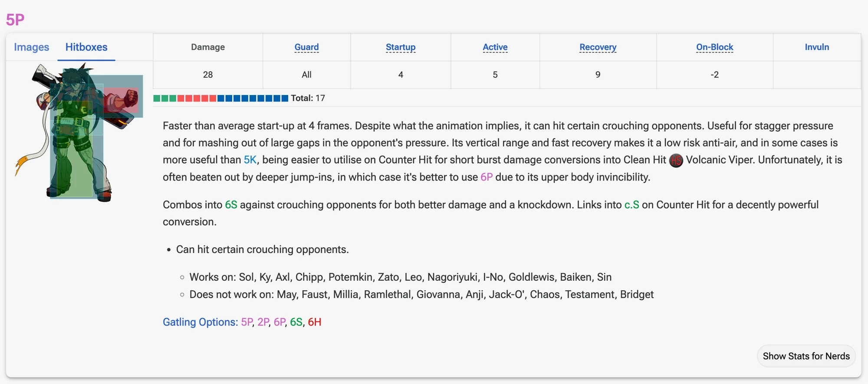Click the startup value 4
Viewport: 868px width, 384px height.
click(401, 75)
